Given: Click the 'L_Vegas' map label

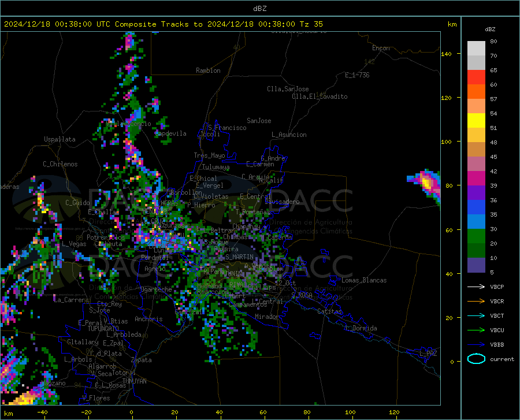Looking at the screenshot, I should click(74, 244).
